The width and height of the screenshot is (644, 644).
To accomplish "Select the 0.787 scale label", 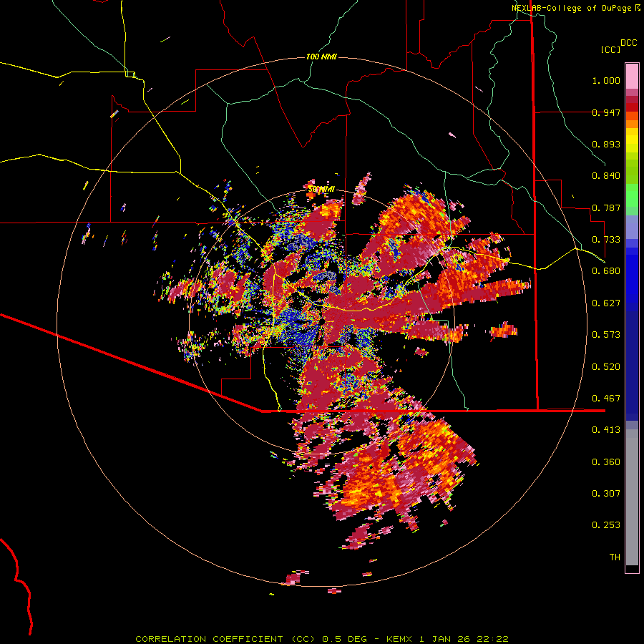I will pos(606,208).
